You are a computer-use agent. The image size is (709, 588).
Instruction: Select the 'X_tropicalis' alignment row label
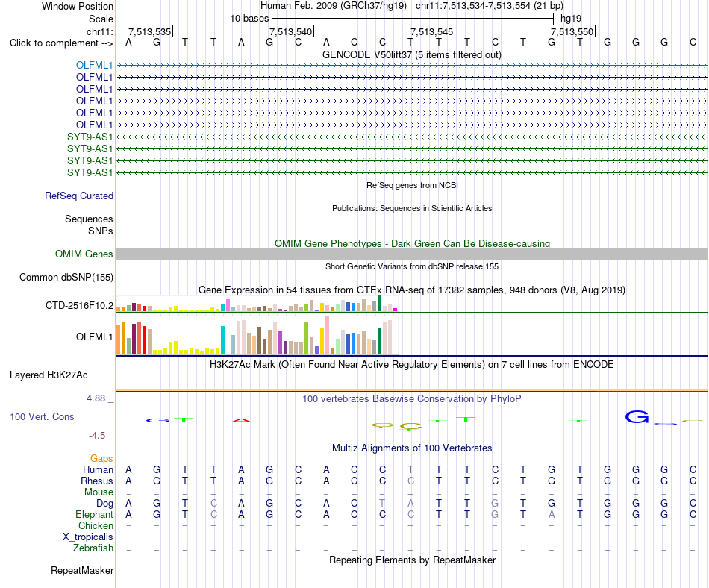point(88,537)
